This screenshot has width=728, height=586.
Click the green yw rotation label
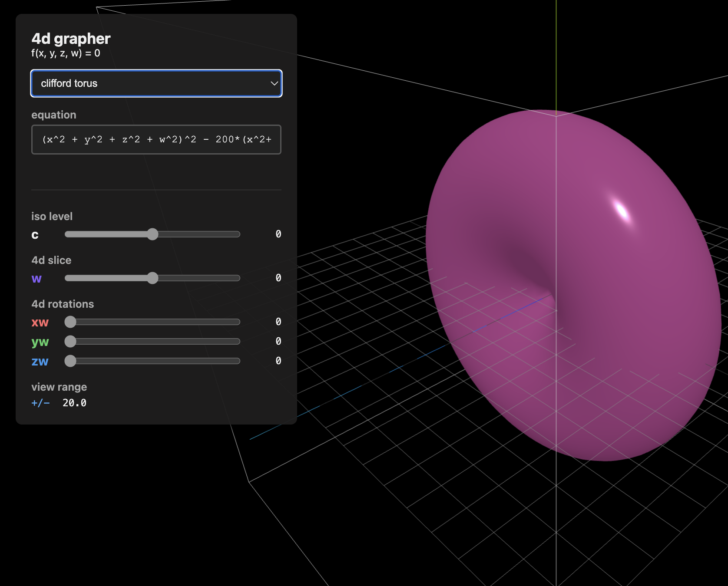coord(40,342)
